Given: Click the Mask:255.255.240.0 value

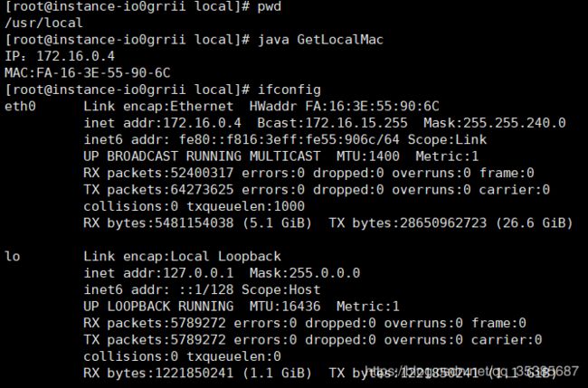Looking at the screenshot, I should [495, 123].
